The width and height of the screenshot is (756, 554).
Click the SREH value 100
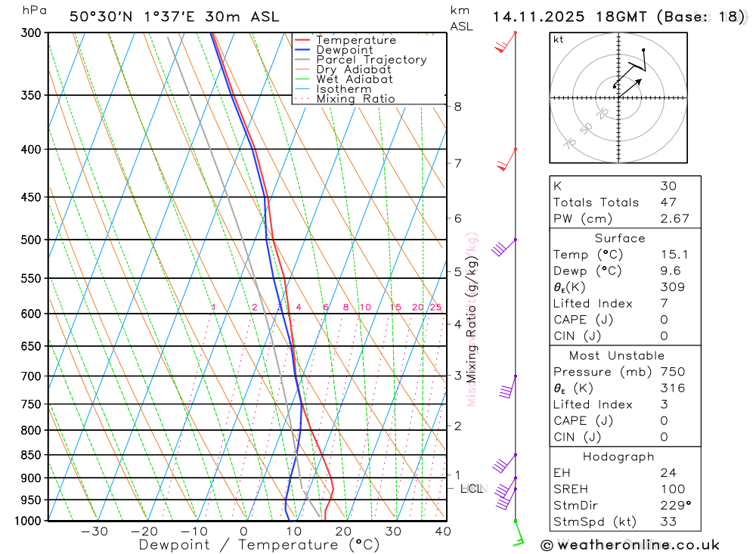pyautogui.click(x=673, y=490)
